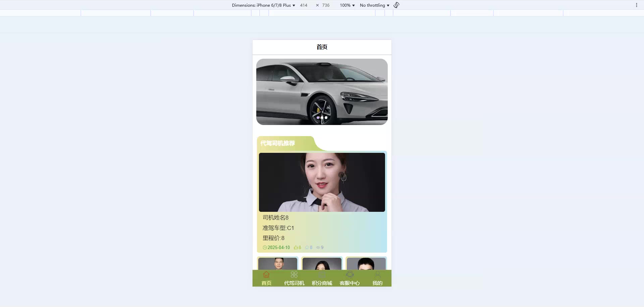Open the 积分商城 points mall icon
The image size is (644, 307).
point(322,275)
